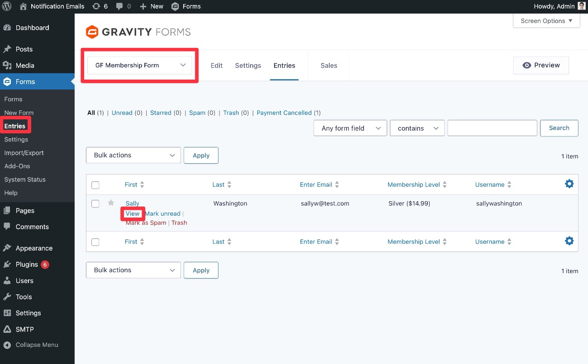588x364 pixels.
Task: Open column settings gear in table footer
Action: (569, 241)
